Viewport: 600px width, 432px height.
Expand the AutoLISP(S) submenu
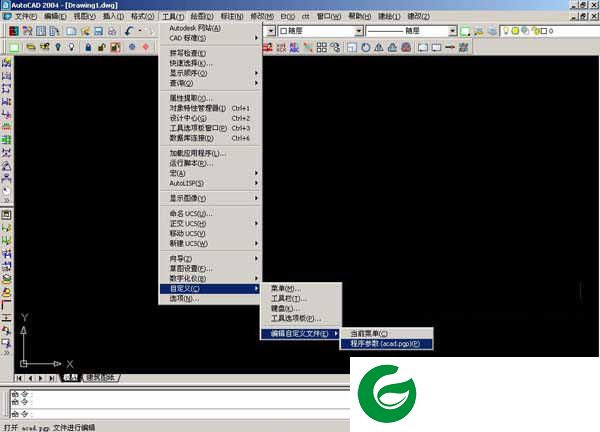(210, 183)
